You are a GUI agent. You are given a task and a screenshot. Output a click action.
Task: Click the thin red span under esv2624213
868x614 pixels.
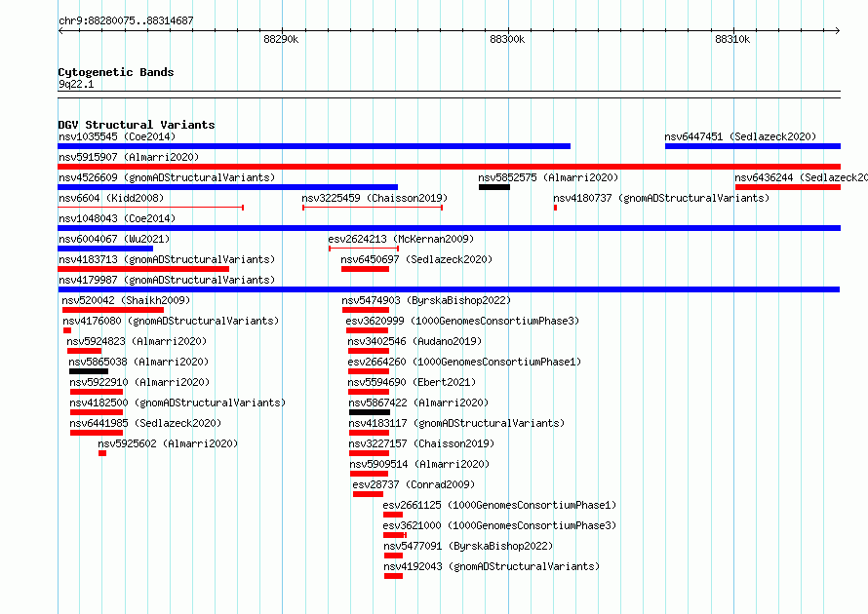click(364, 249)
